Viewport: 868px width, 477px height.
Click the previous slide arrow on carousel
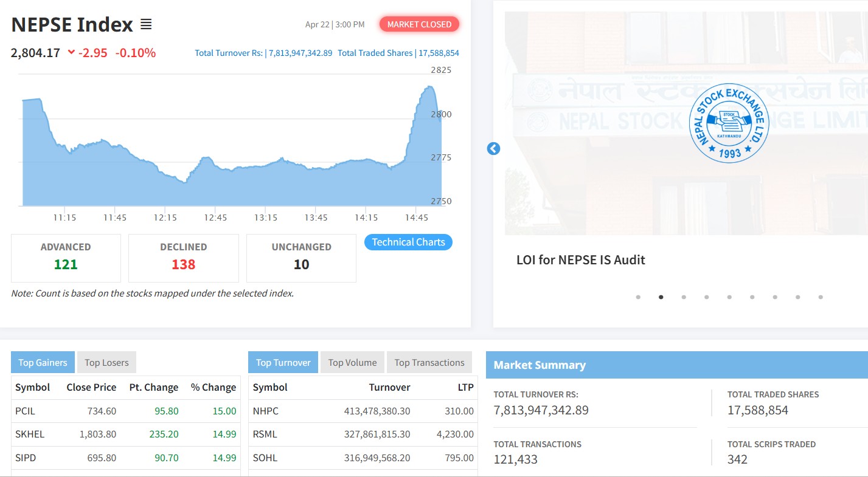click(493, 148)
